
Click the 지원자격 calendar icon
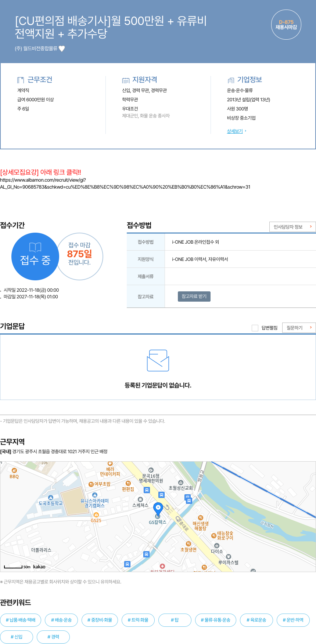click(126, 80)
